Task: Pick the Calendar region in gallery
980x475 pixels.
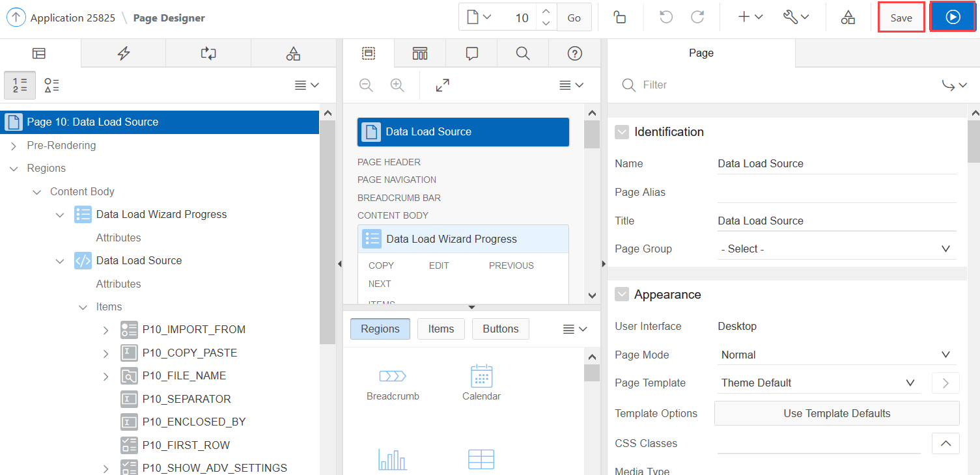Action: pos(481,383)
